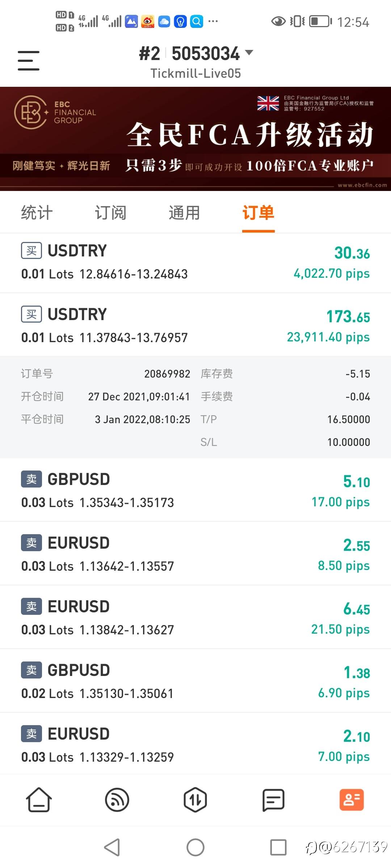Expand the EURUSD 6.45 sell order
Screen dimensions: 391x868
pos(195,617)
